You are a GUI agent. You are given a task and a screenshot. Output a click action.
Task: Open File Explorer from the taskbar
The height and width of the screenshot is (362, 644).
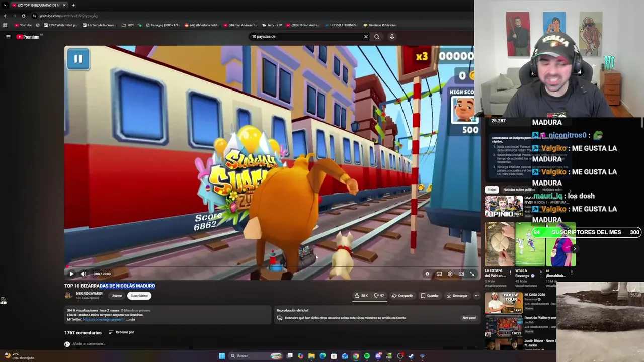(311, 356)
